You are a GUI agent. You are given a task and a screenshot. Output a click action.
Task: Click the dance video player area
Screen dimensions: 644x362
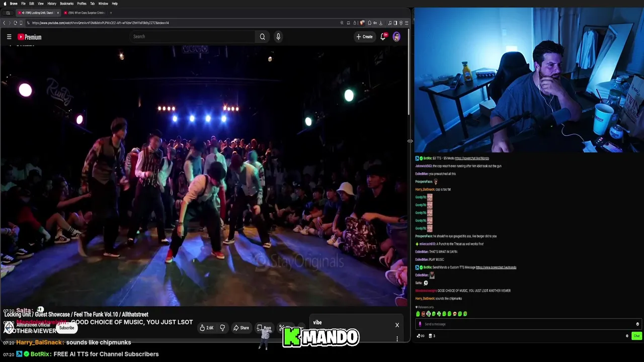click(x=204, y=176)
